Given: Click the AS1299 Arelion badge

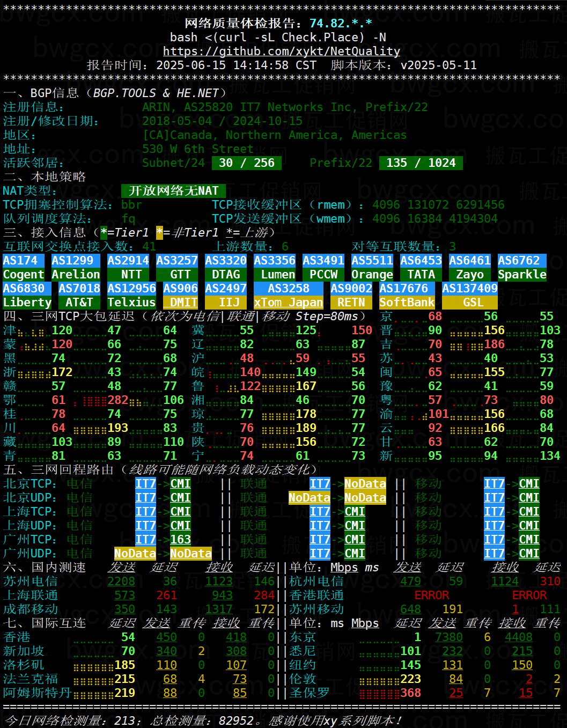Looking at the screenshot, I should (x=76, y=268).
